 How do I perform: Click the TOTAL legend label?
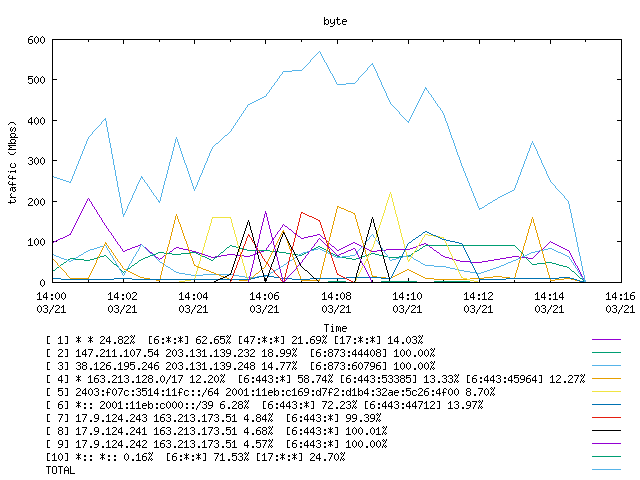click(60, 471)
